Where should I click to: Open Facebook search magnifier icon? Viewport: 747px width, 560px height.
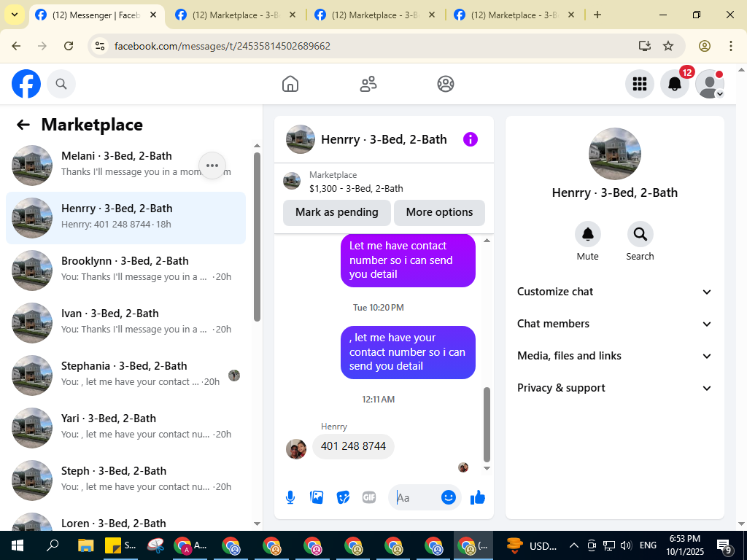coord(61,84)
